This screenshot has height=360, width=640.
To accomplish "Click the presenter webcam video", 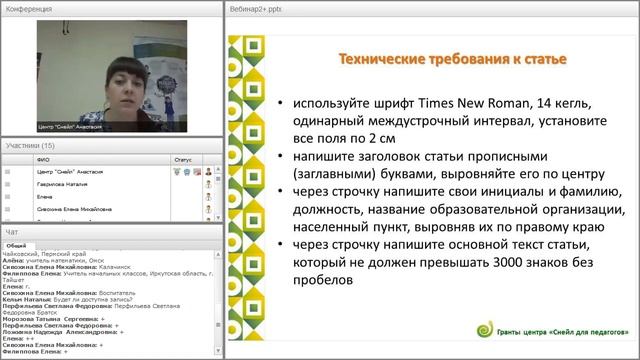I will [x=112, y=76].
